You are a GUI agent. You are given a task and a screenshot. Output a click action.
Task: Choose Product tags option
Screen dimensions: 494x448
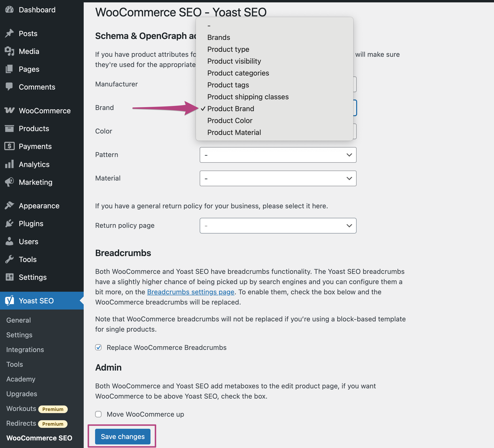pyautogui.click(x=274, y=85)
